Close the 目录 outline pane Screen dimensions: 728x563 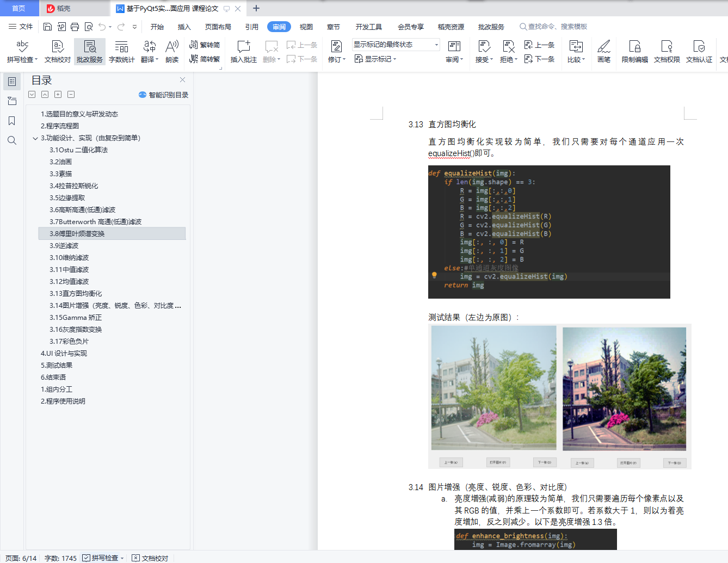tap(183, 79)
